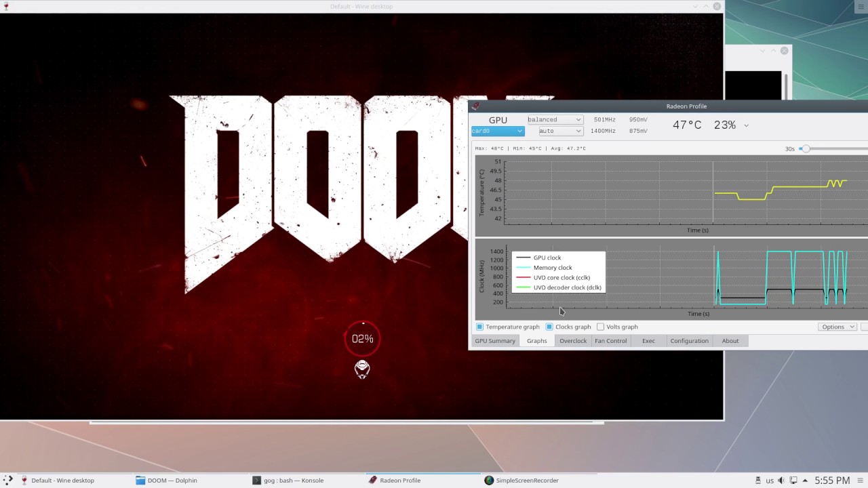This screenshot has height=488, width=868.
Task: Click the Memory clock legend entry
Action: pyautogui.click(x=553, y=268)
